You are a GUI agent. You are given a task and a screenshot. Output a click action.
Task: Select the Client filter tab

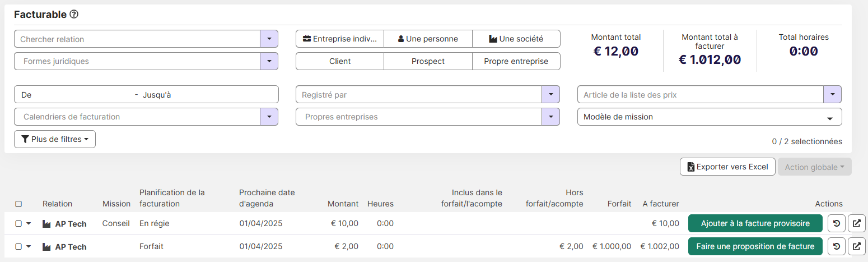[x=339, y=61]
